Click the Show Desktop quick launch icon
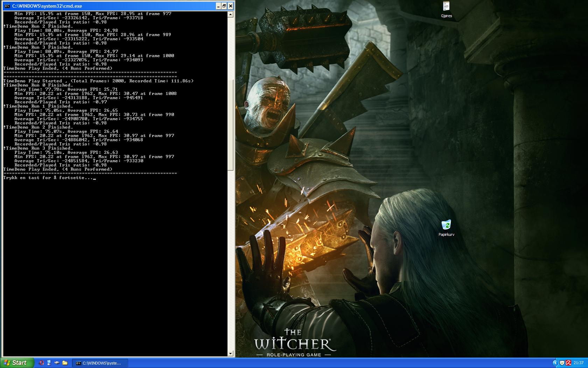 click(49, 363)
